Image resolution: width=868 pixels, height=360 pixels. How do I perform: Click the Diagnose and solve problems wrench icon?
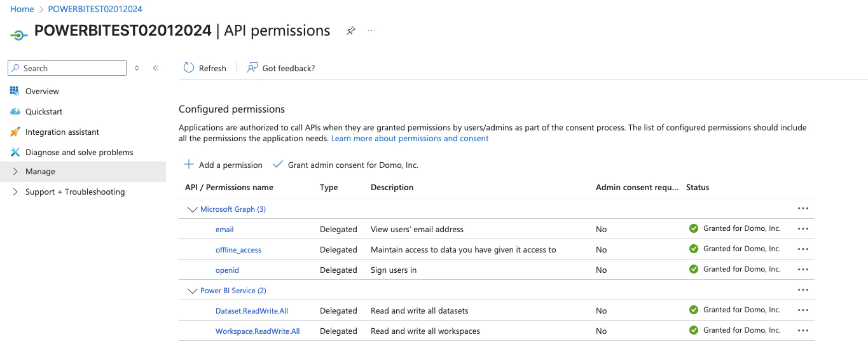pyautogui.click(x=15, y=152)
